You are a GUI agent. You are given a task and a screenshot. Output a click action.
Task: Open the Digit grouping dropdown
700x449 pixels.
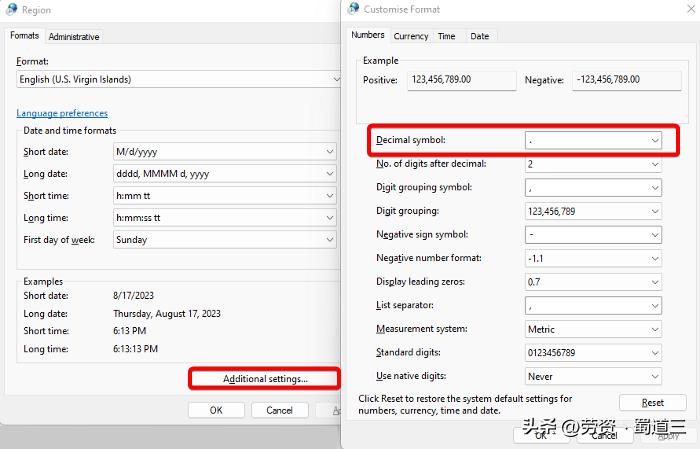pos(593,211)
